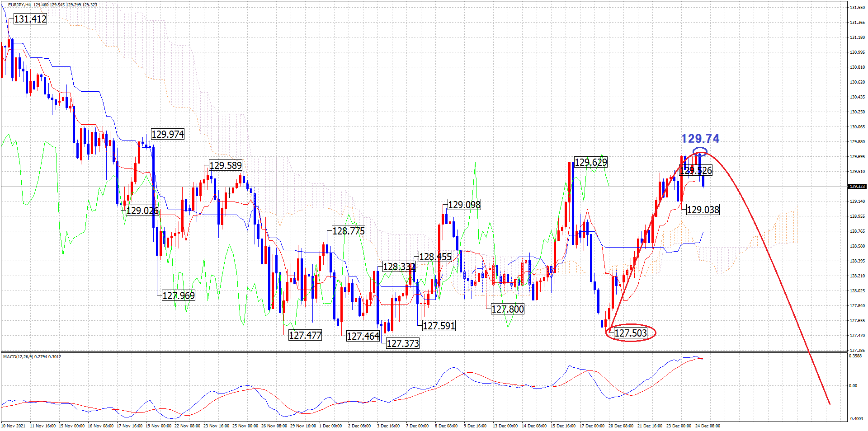Click the 1 Dec 00:00 time label
The height and width of the screenshot is (431, 868).
[330, 426]
